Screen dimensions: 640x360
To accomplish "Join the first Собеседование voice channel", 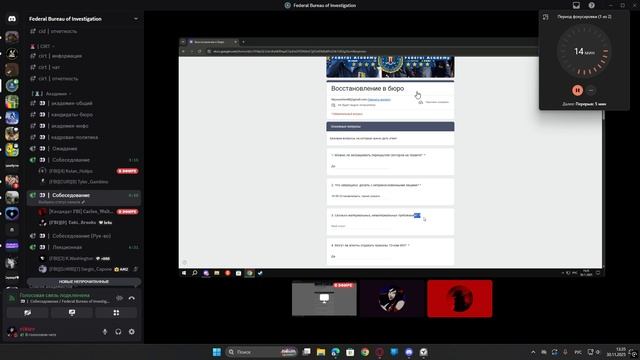I will (x=84, y=160).
